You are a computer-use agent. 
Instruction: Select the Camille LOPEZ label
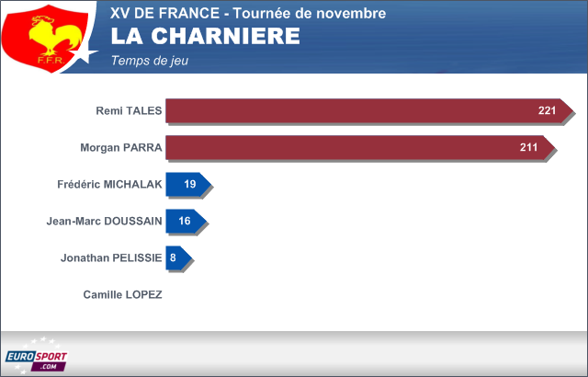pos(122,295)
